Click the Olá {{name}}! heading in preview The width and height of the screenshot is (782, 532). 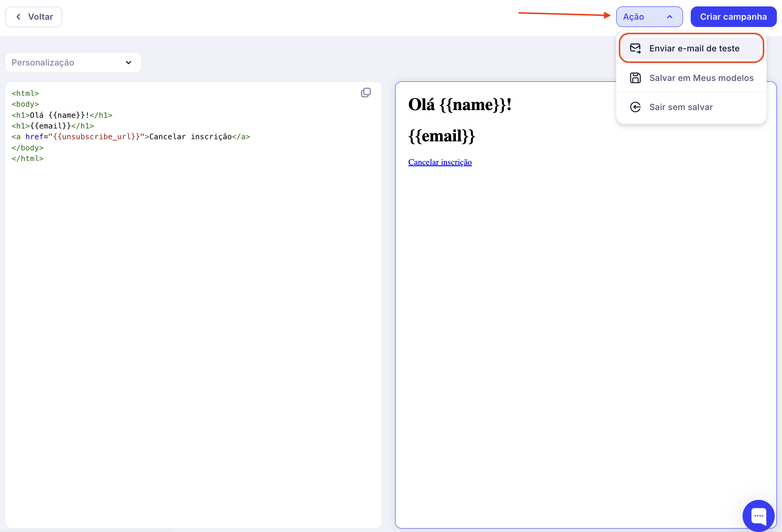coord(459,105)
